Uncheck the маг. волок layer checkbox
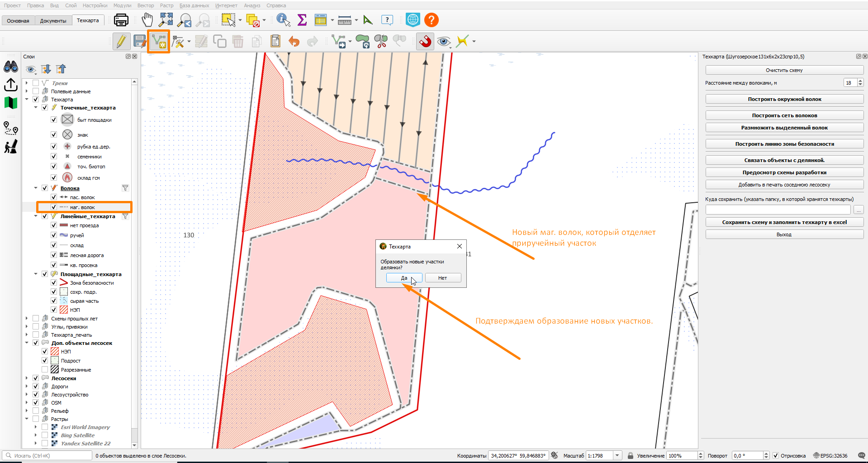This screenshot has width=868, height=463. coord(54,207)
